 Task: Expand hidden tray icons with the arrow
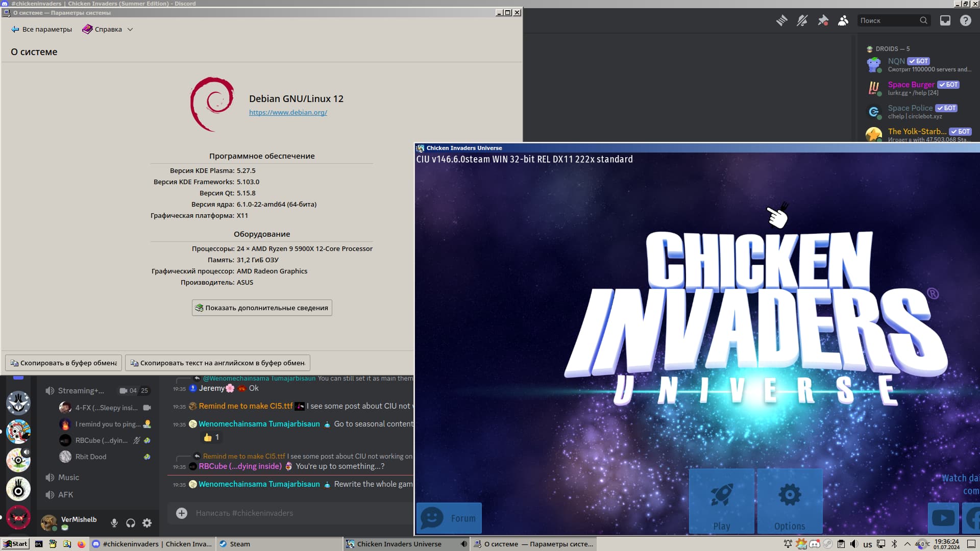(x=908, y=544)
